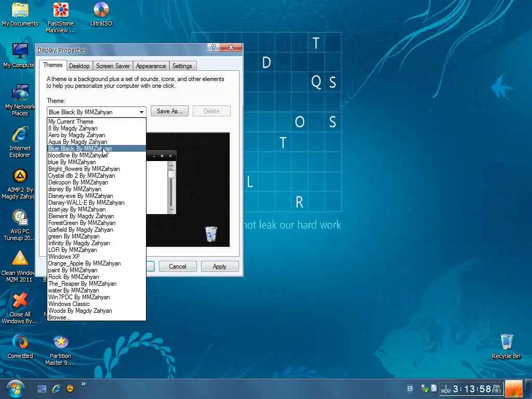
Task: Open Internet Explorer desktop icon
Action: (x=20, y=142)
